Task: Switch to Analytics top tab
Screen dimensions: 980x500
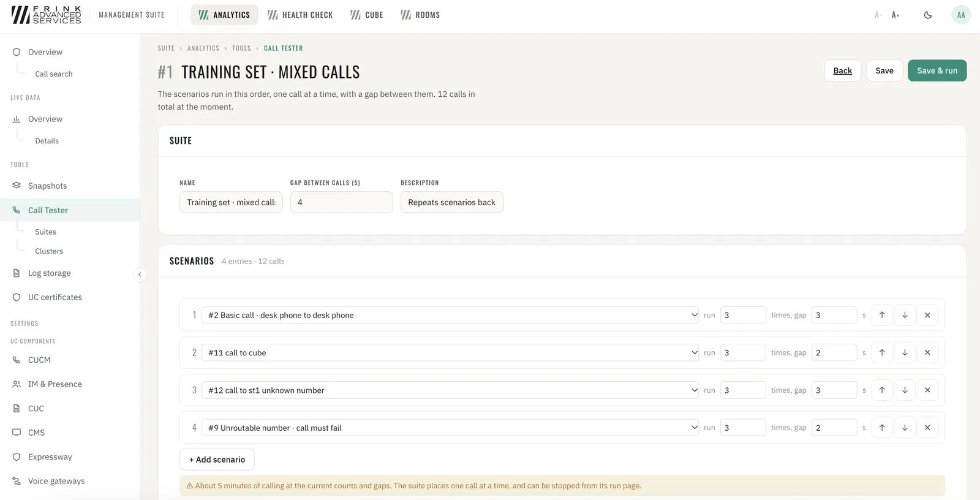Action: tap(224, 15)
